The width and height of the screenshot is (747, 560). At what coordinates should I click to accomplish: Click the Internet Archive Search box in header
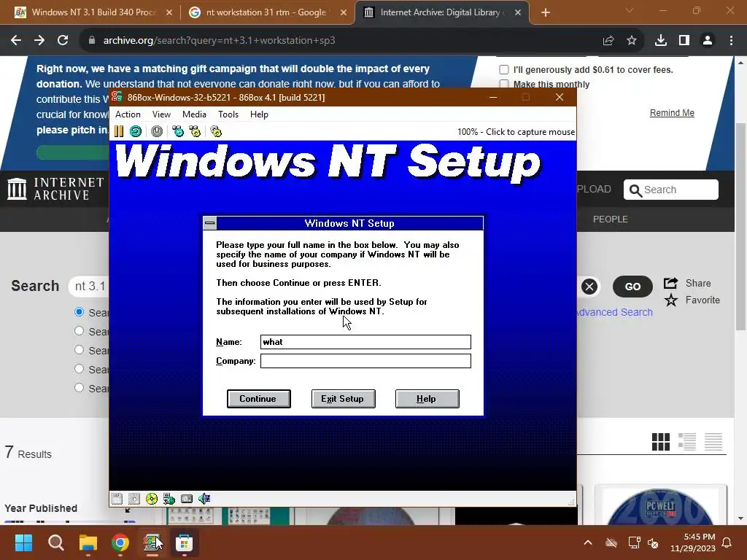click(x=671, y=190)
